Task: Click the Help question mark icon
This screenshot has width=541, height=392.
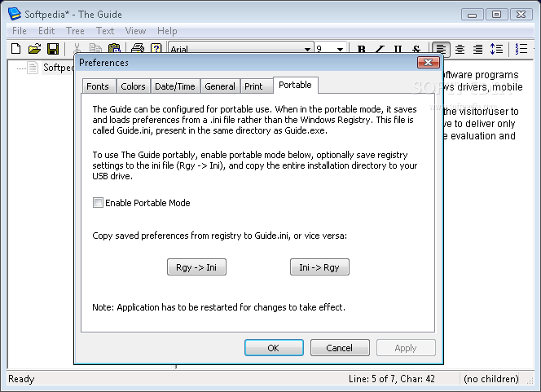Action: (156, 49)
